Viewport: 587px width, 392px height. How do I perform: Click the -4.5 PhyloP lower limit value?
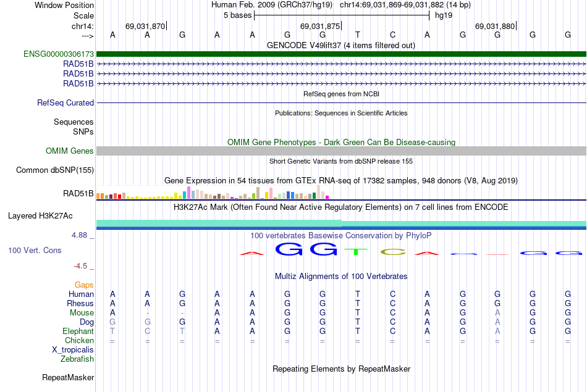tap(80, 266)
